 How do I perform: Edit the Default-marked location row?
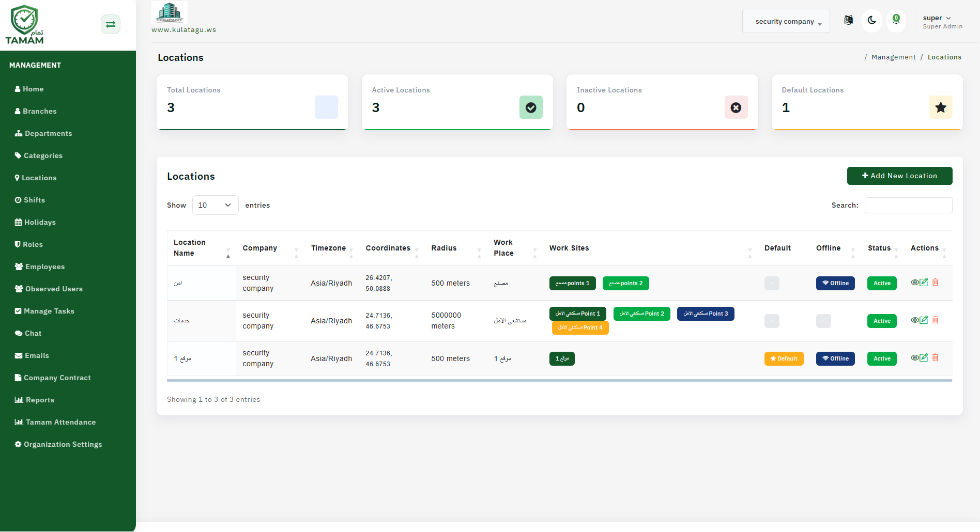click(x=924, y=357)
